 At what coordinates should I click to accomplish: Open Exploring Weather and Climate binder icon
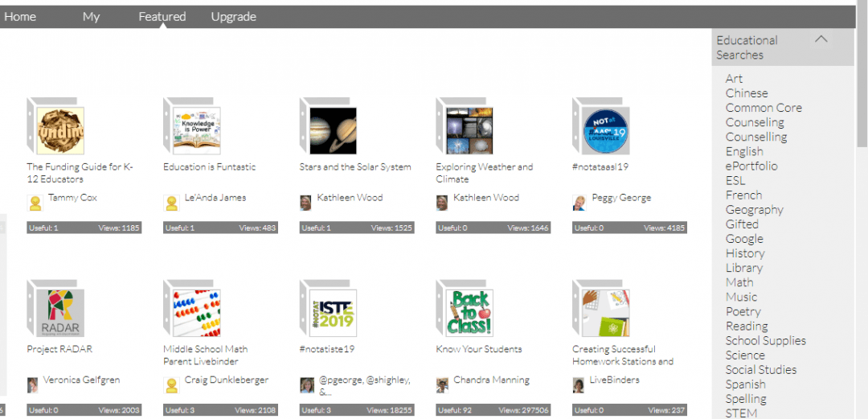pyautogui.click(x=469, y=130)
